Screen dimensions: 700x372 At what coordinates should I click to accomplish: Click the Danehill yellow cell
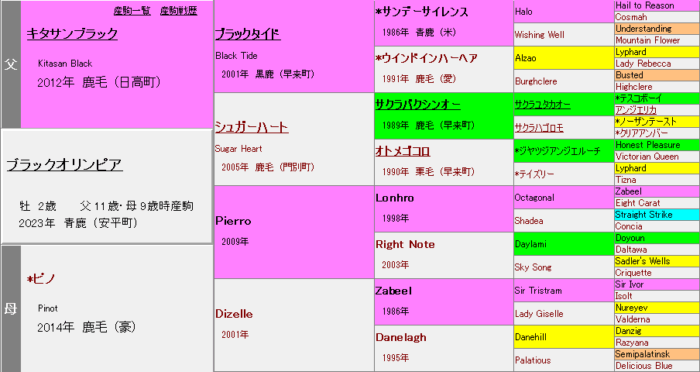564,337
